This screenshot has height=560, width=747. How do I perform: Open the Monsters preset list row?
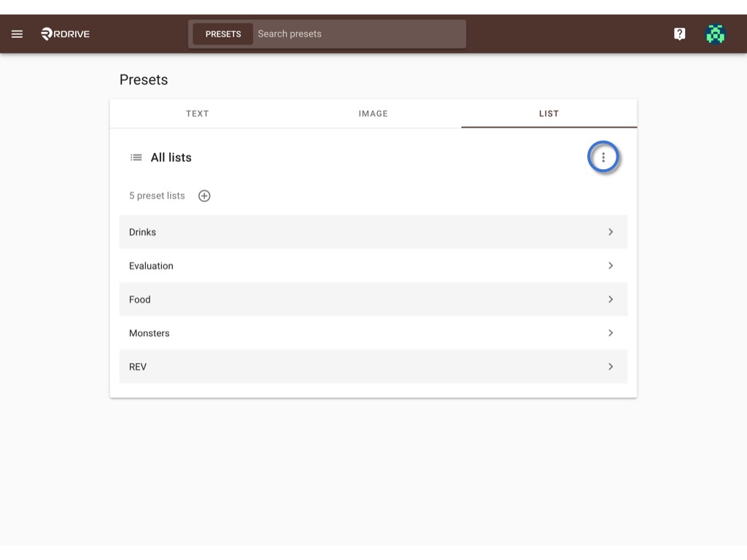tap(373, 332)
